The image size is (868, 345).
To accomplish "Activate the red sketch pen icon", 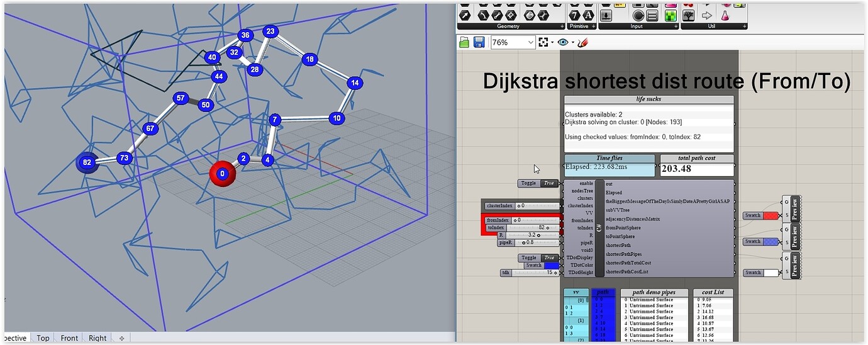I will (x=582, y=42).
